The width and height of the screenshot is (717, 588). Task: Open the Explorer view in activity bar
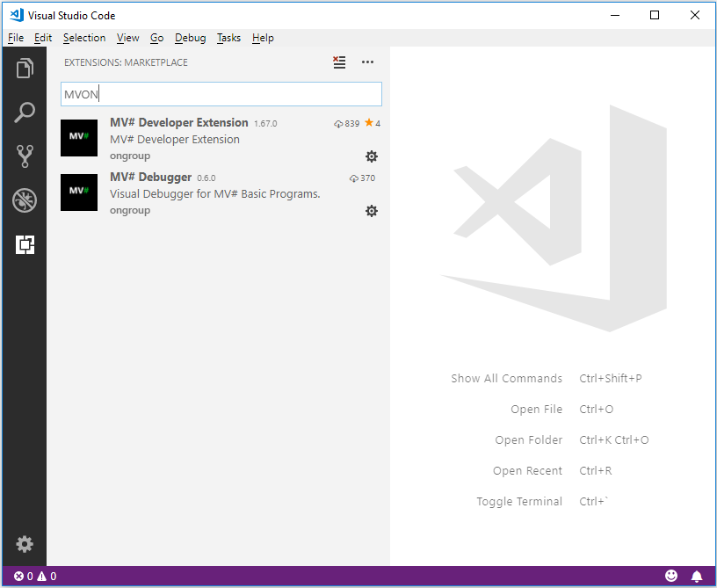[25, 68]
